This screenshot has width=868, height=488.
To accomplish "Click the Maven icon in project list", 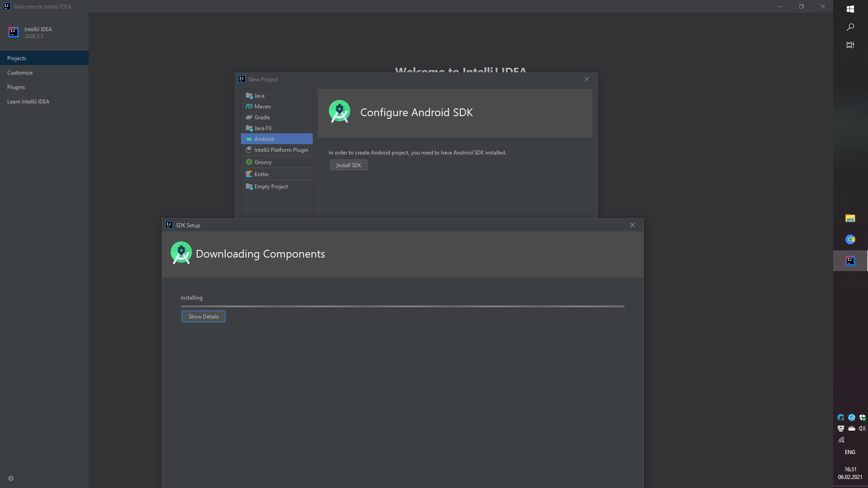I will coord(249,107).
